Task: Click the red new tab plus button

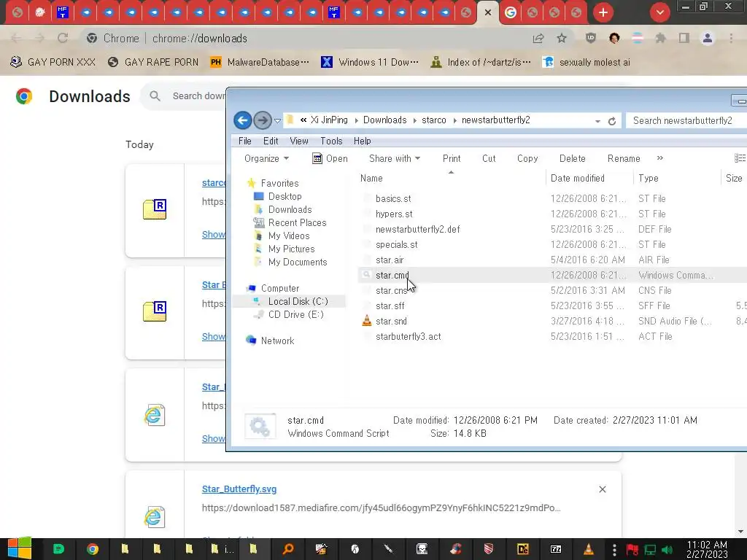Action: coord(603,12)
